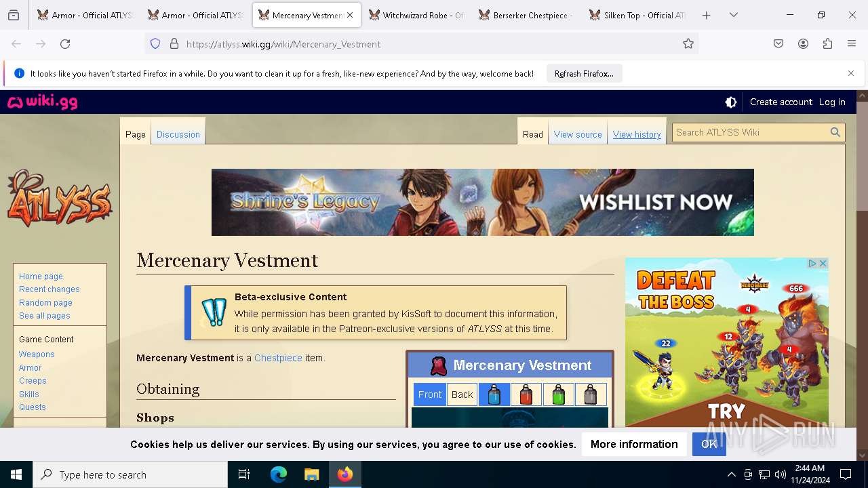Viewport: 868px width, 488px height.
Task: Open the Windows Start menu
Action: (16, 474)
